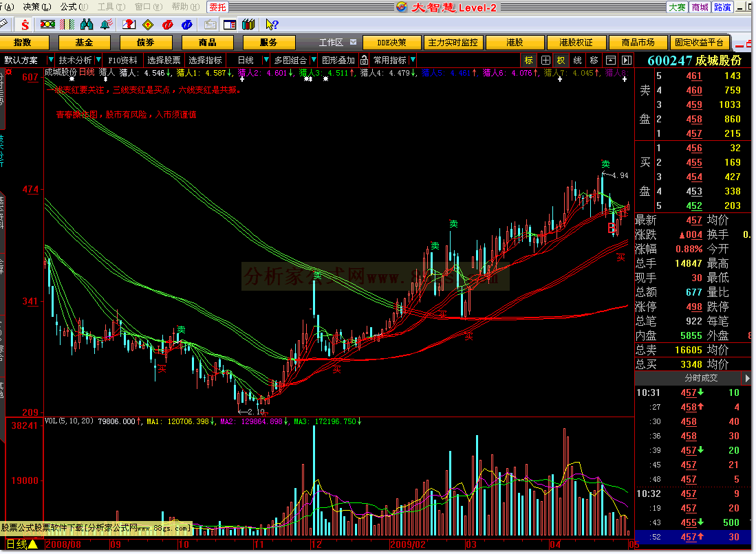Click the 600247 成城股份 stock title
Screen dimensions: 756x554
click(x=694, y=60)
